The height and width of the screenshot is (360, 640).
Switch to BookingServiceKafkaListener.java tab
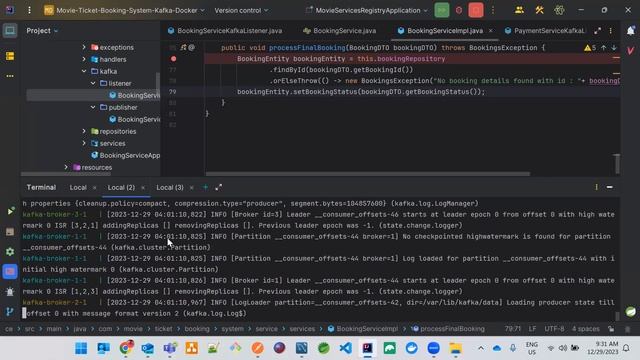point(225,31)
